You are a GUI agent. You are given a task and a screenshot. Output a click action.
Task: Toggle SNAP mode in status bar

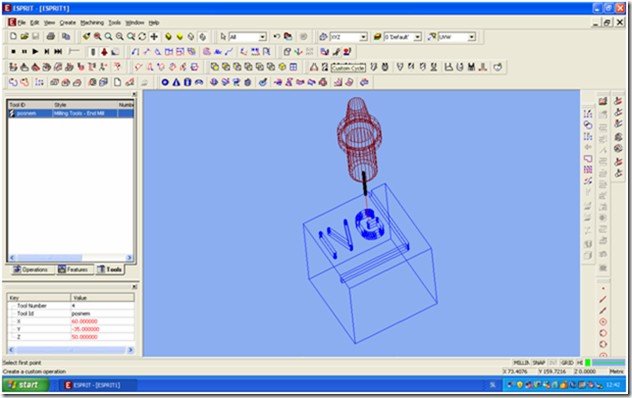(x=538, y=363)
